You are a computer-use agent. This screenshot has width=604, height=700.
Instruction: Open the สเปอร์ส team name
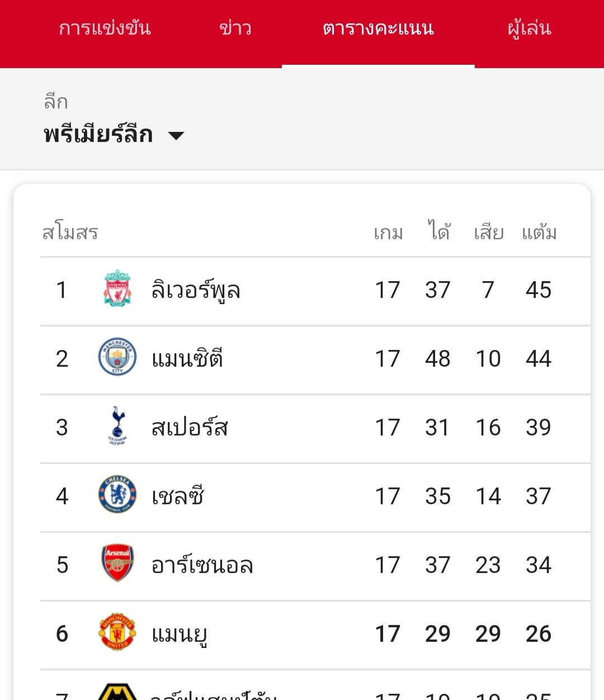(190, 427)
